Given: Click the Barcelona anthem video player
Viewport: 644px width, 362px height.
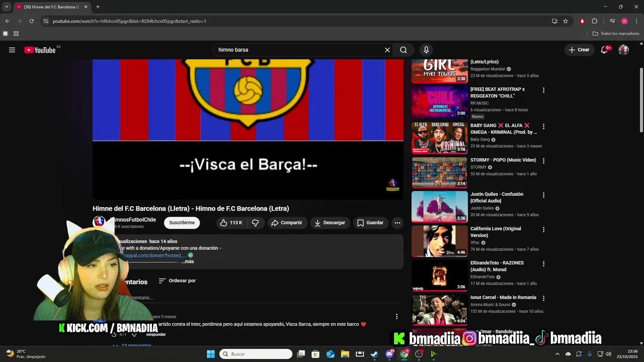Looking at the screenshot, I should 248,129.
